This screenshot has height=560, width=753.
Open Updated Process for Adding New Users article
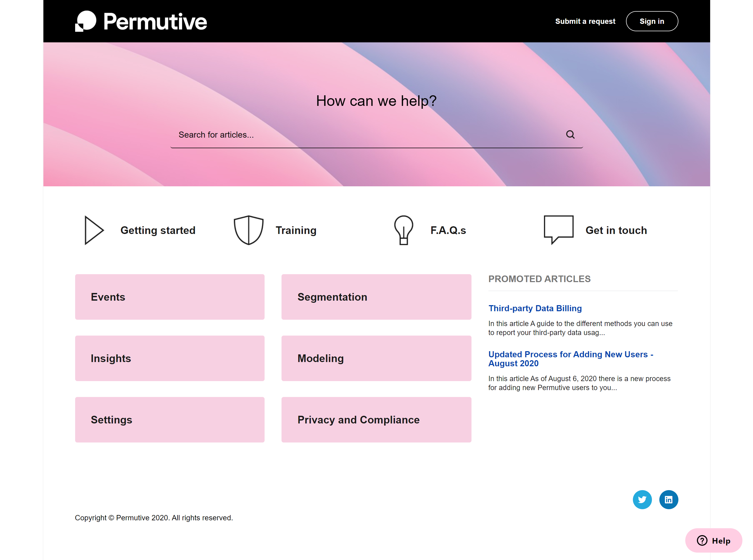point(571,359)
